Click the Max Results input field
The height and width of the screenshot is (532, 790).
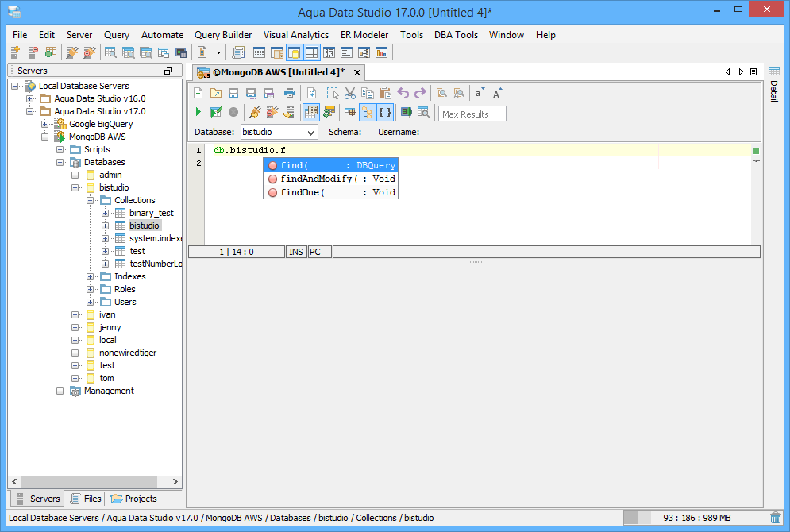pyautogui.click(x=472, y=114)
